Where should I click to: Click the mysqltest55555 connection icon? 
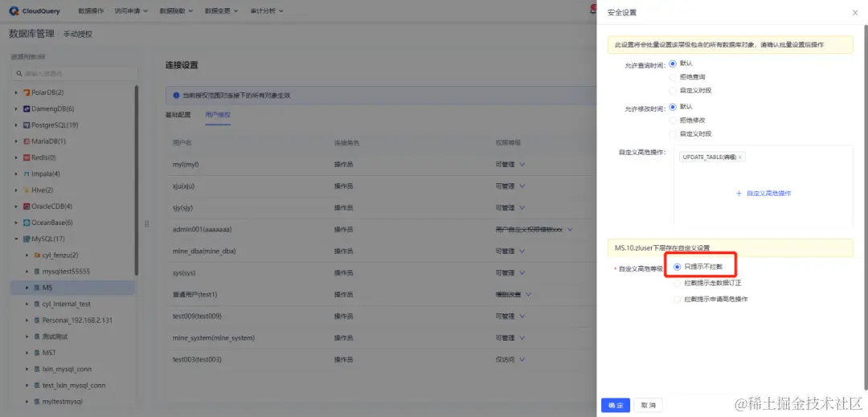click(x=37, y=272)
